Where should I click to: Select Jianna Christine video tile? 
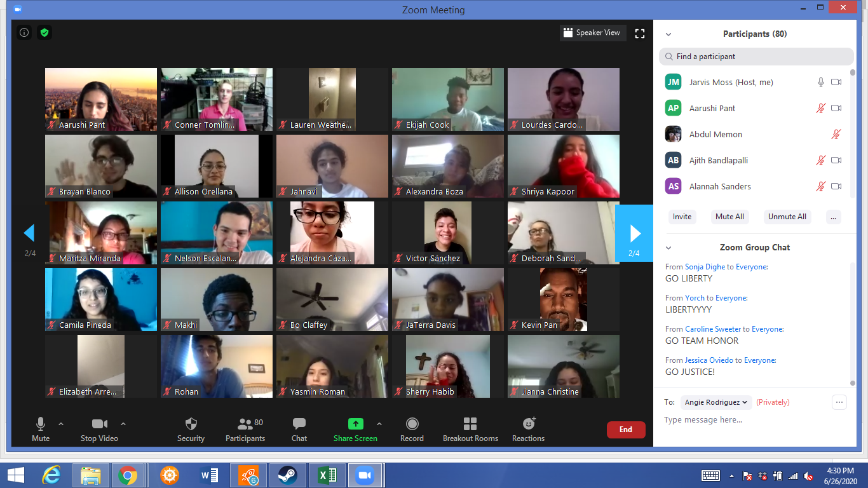pos(564,366)
